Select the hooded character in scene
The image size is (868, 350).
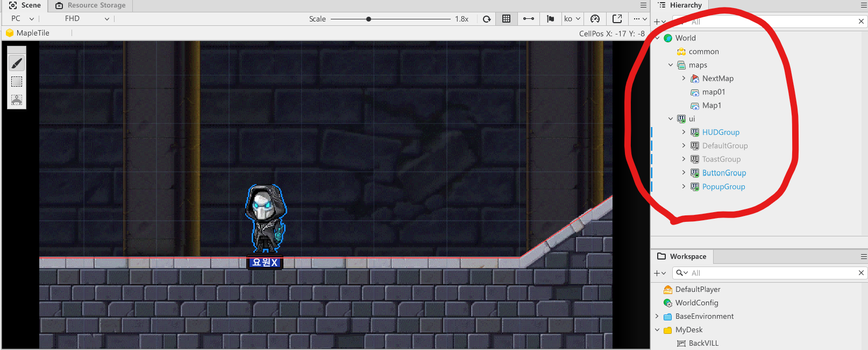(265, 218)
